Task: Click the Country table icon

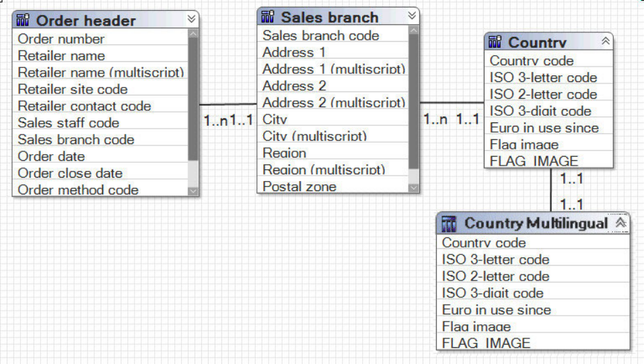Action: point(495,42)
